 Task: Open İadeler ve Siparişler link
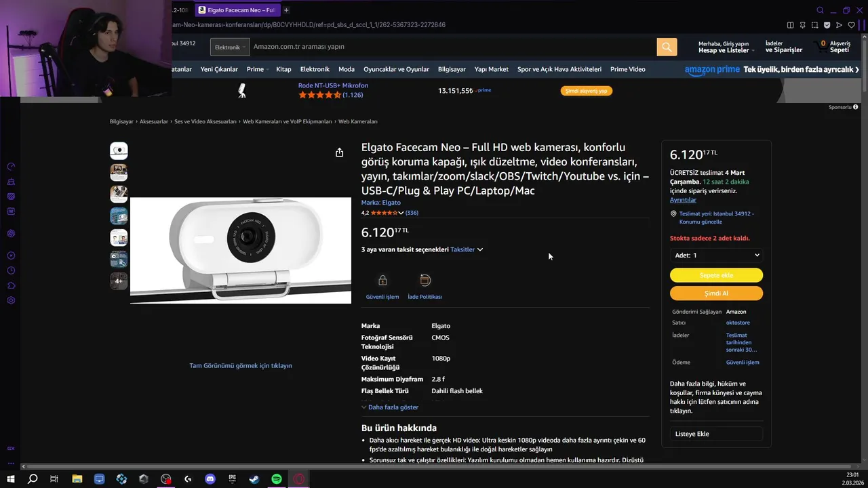(x=784, y=47)
